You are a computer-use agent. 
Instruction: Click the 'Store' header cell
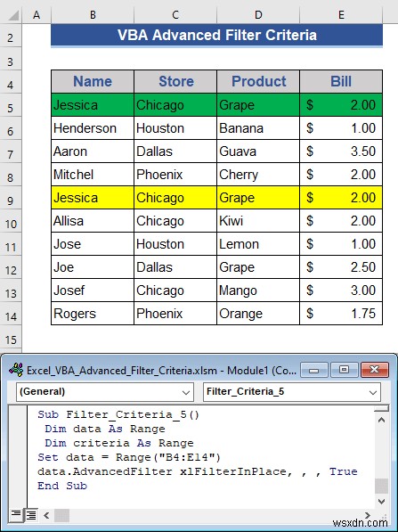pos(175,81)
